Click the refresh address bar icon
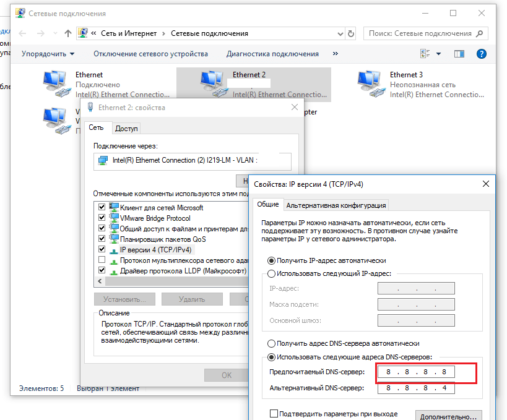The image size is (507, 420). tap(352, 33)
